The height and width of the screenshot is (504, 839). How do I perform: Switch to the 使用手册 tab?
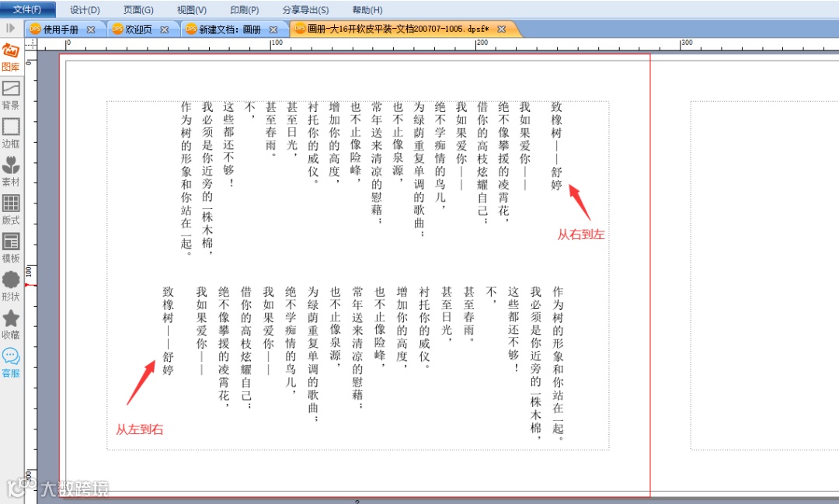tap(61, 30)
